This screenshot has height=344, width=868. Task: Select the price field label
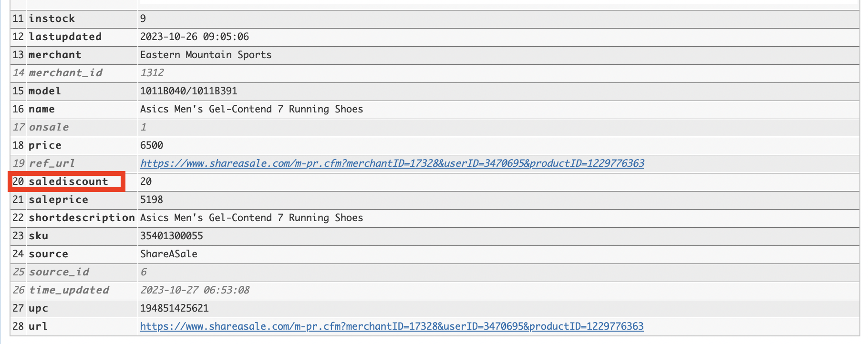[x=45, y=145]
